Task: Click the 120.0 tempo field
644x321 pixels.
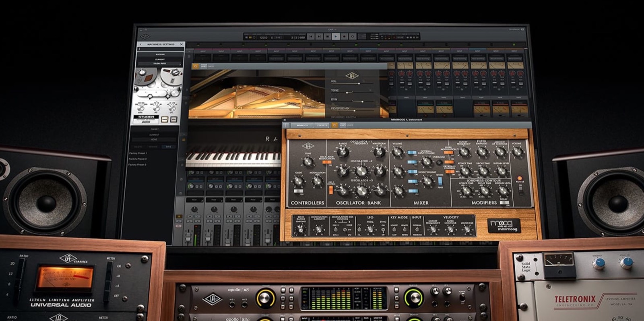Action: 263,37
